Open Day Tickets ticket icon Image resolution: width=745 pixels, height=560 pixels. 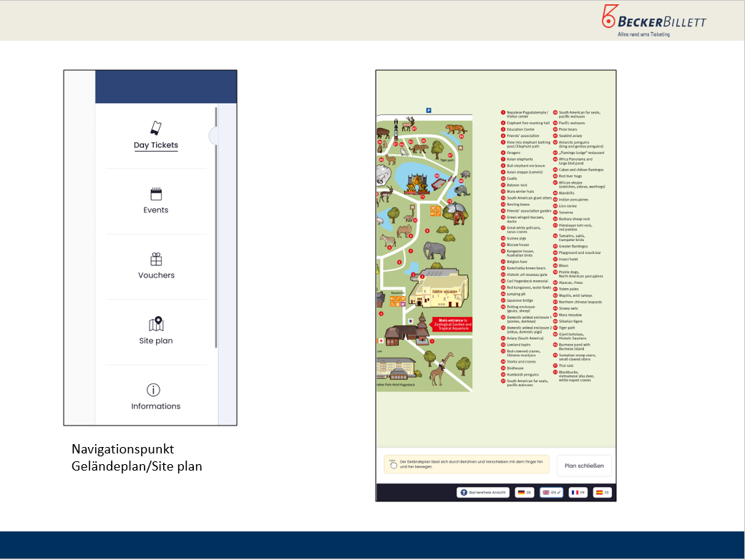[x=155, y=128]
